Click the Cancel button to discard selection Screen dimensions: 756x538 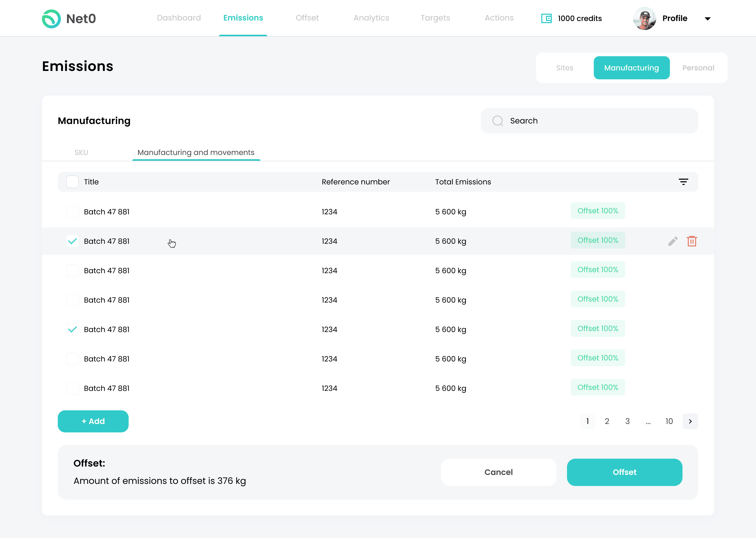point(499,472)
